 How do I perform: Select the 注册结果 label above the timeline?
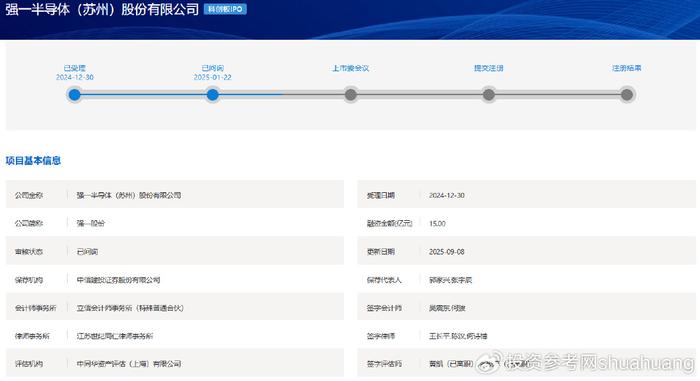[627, 68]
